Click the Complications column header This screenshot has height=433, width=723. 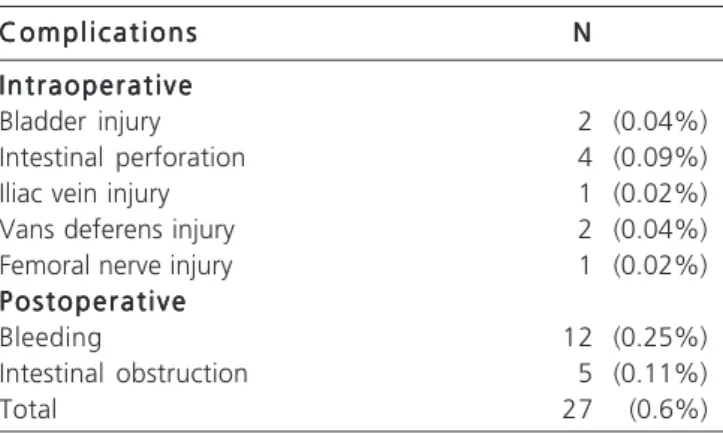98,33
